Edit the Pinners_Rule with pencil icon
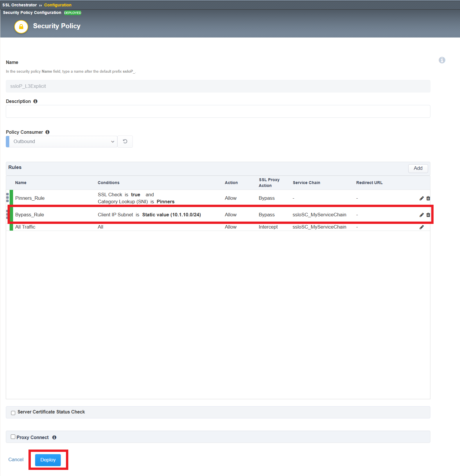Image resolution: width=460 pixels, height=476 pixels. pyautogui.click(x=422, y=198)
